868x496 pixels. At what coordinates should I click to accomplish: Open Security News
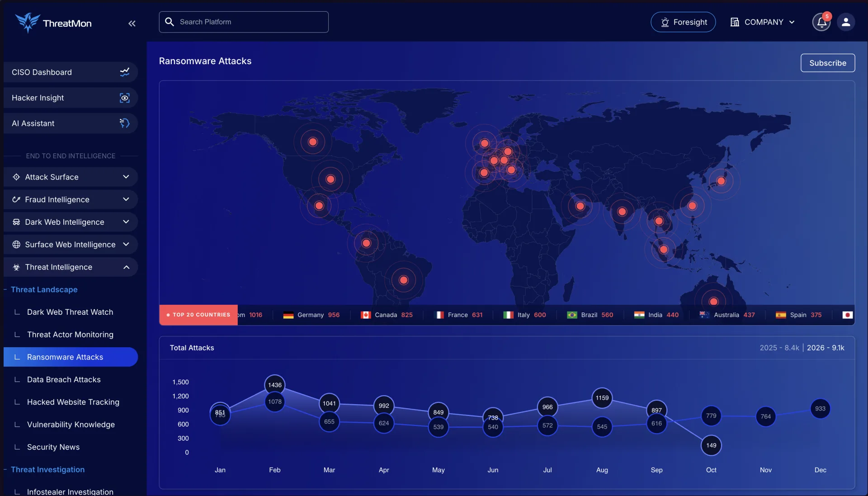point(53,447)
